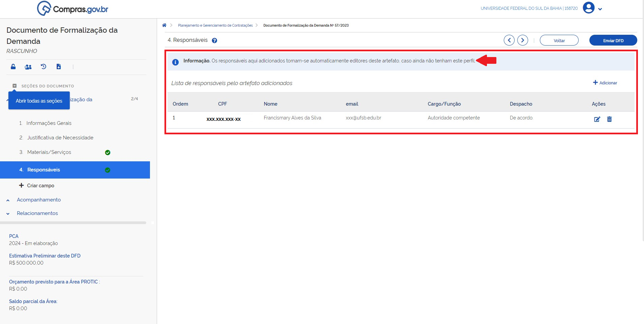Delete the responsible row with trash icon

click(609, 119)
